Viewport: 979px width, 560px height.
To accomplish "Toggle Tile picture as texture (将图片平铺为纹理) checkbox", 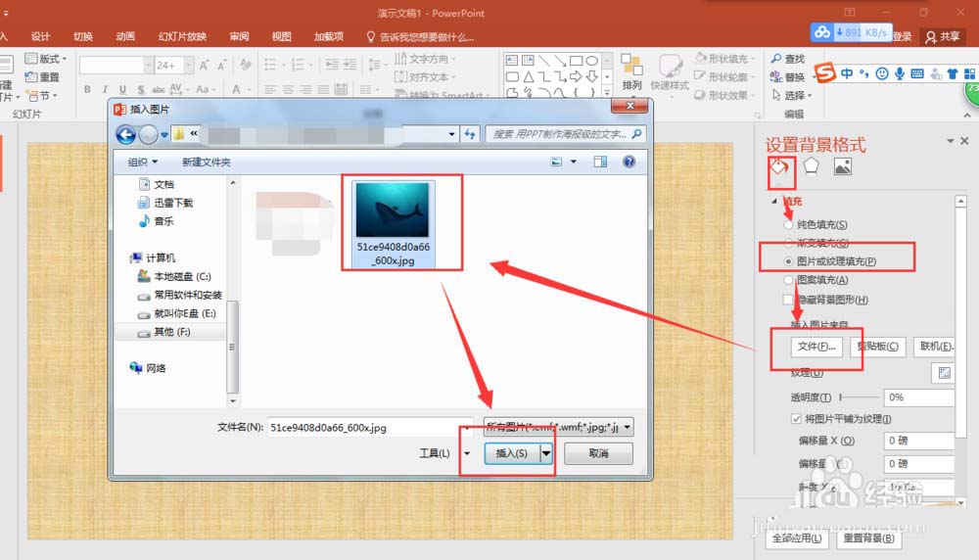I will pyautogui.click(x=795, y=418).
